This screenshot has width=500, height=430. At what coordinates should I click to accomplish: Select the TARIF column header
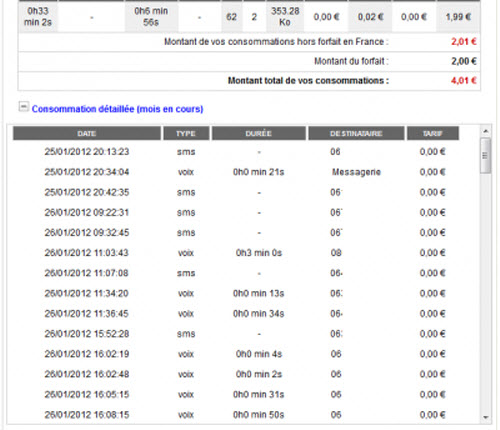[x=433, y=133]
